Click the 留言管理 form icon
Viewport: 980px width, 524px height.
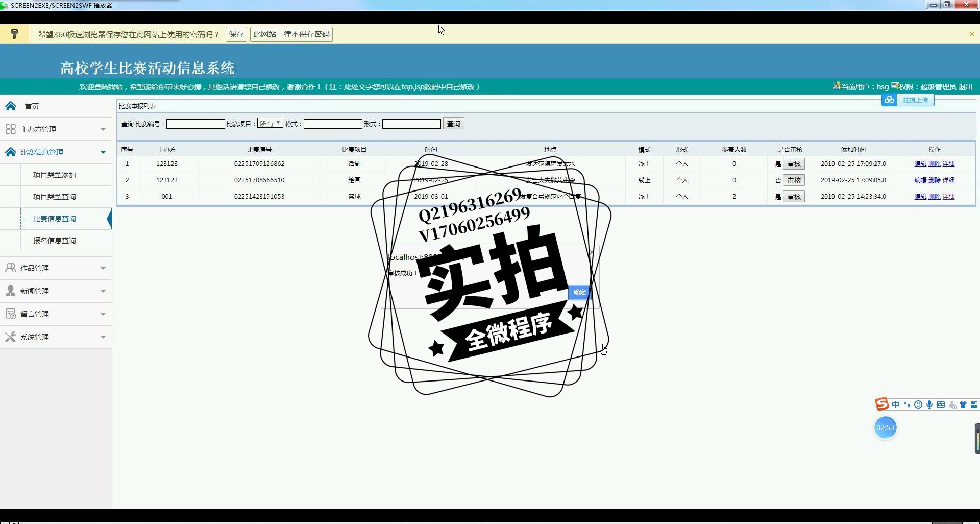coord(11,314)
